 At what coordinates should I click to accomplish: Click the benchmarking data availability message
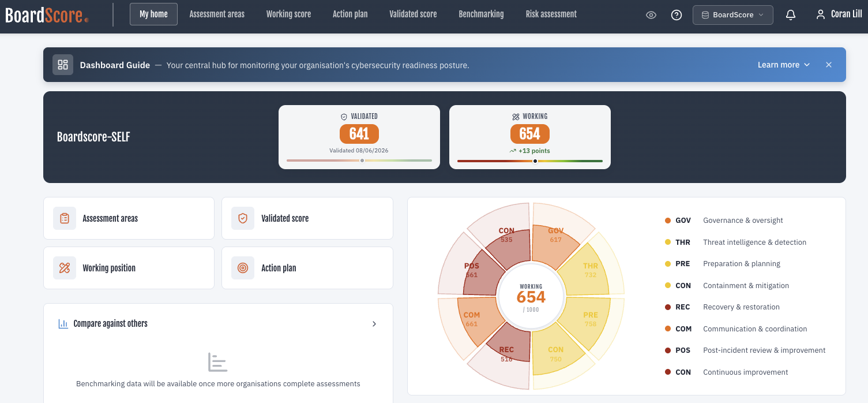point(218,384)
